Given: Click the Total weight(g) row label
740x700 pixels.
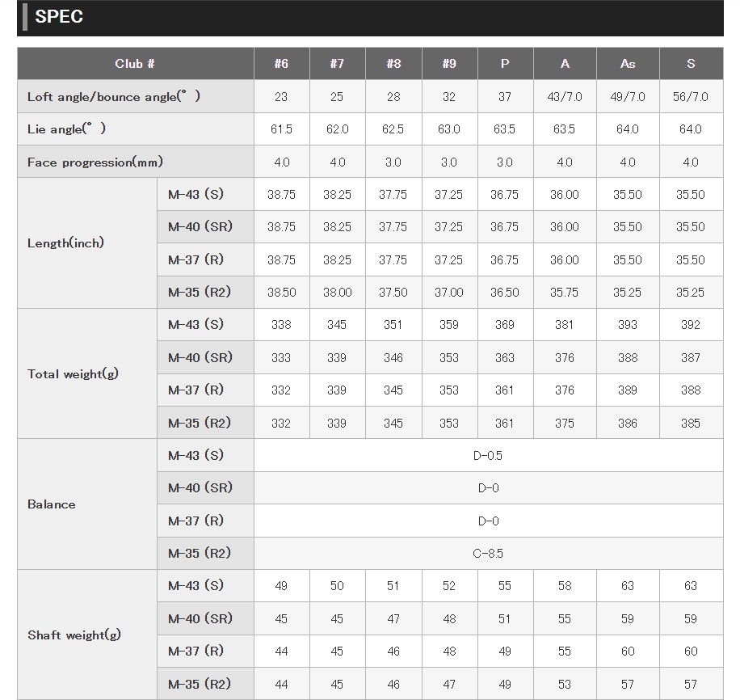Looking at the screenshot, I should click(x=73, y=374).
